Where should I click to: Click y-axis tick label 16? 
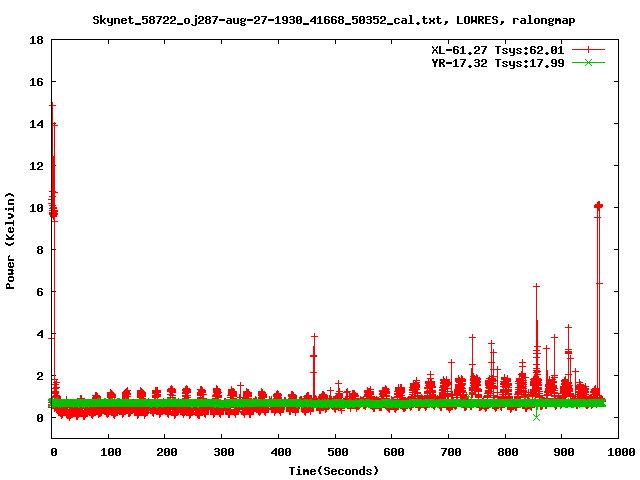[36, 82]
